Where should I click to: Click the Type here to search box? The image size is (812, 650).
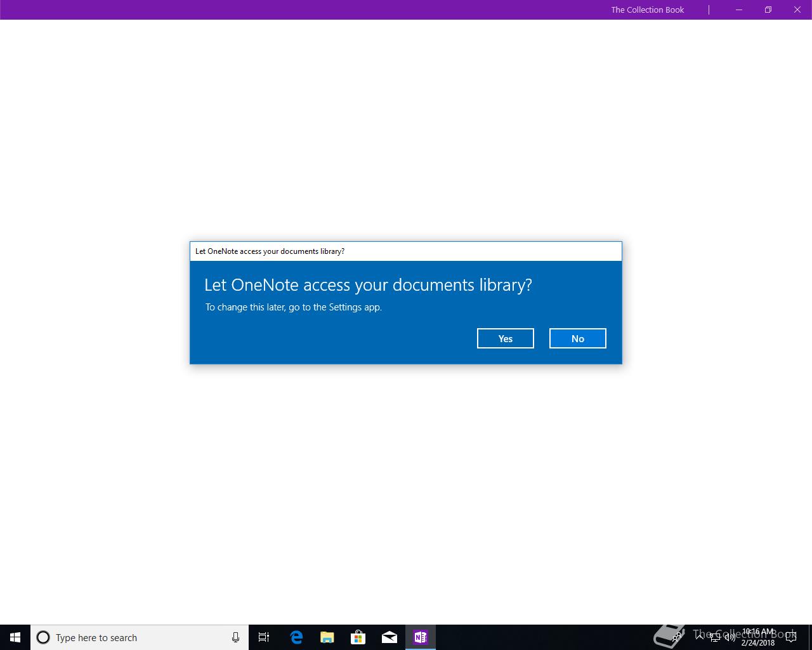140,637
